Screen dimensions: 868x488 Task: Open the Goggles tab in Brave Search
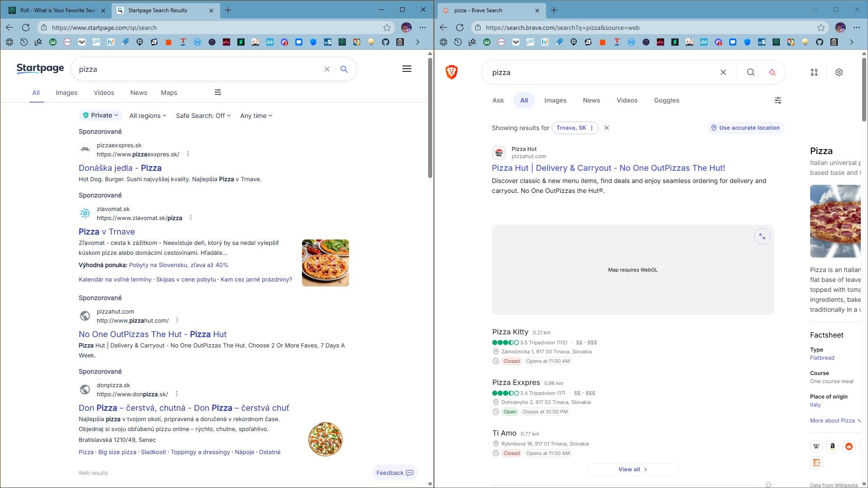coord(666,100)
